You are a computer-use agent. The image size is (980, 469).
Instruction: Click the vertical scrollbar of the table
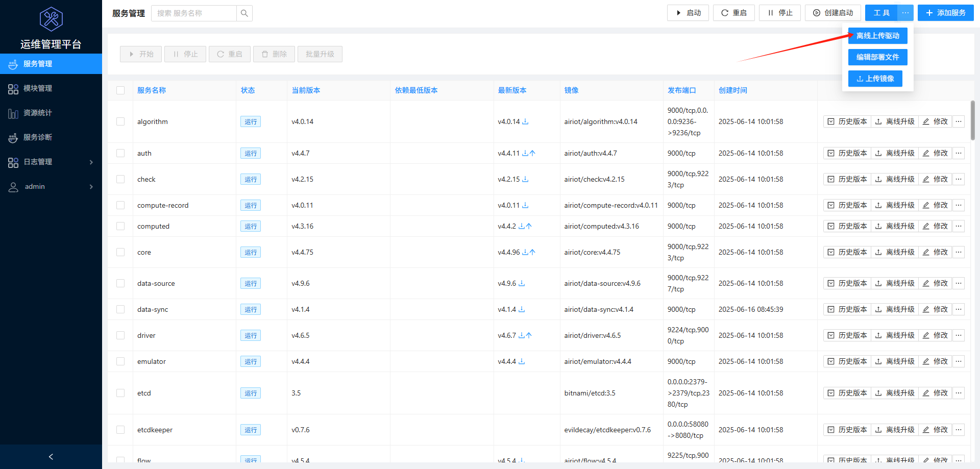click(973, 120)
